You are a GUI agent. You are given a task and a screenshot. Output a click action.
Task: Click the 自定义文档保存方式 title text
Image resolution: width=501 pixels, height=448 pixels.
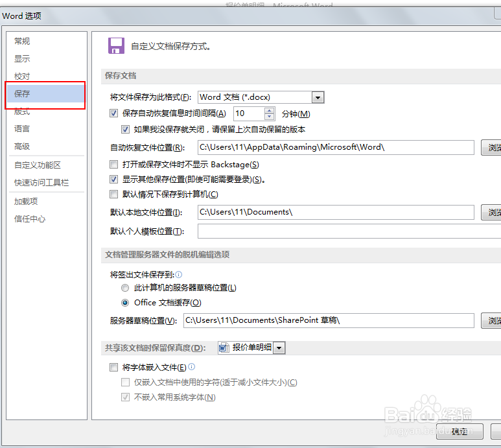(170, 47)
